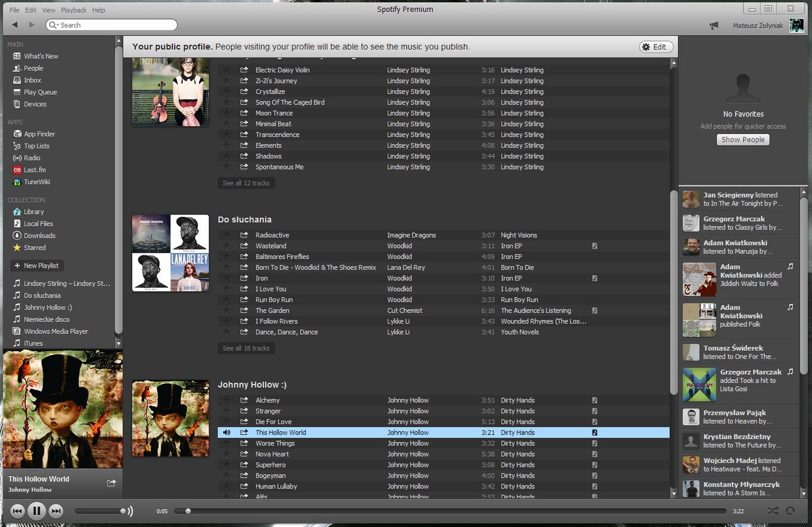The height and width of the screenshot is (527, 812).
Task: Share the track Alchemy
Action: (244, 400)
